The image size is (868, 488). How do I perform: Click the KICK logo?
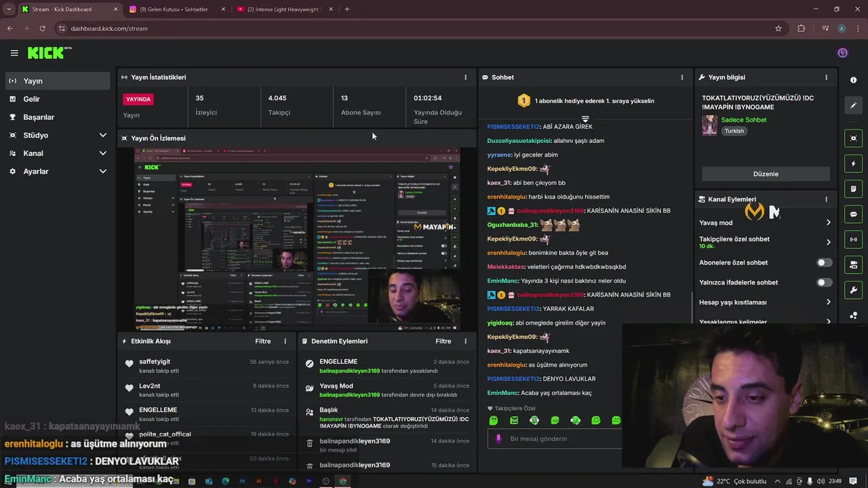pyautogui.click(x=49, y=53)
